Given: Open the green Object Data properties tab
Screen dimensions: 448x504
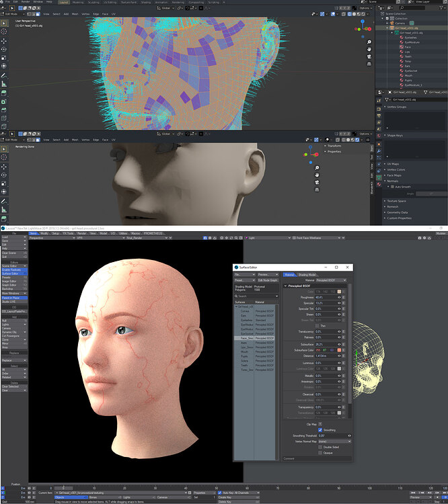Looking at the screenshot, I should [379, 177].
